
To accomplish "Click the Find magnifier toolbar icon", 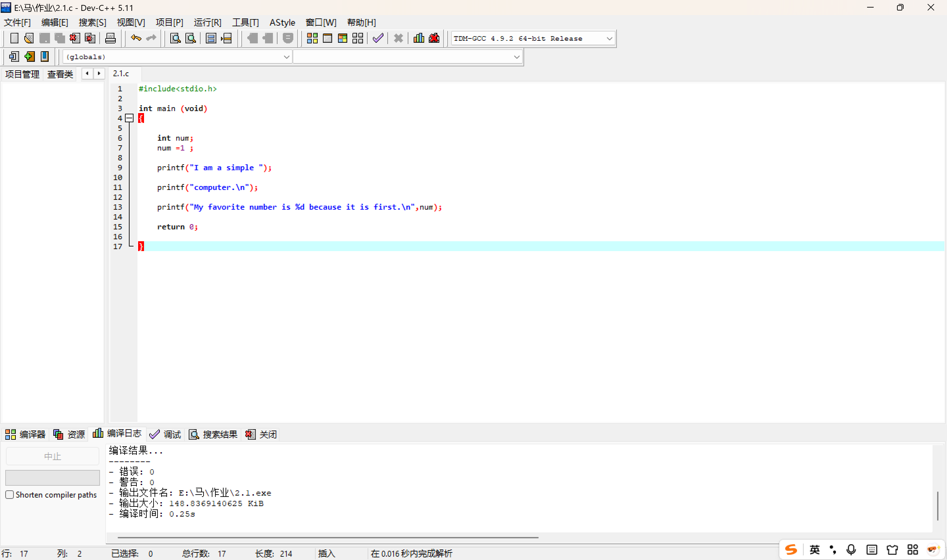I will pyautogui.click(x=175, y=38).
